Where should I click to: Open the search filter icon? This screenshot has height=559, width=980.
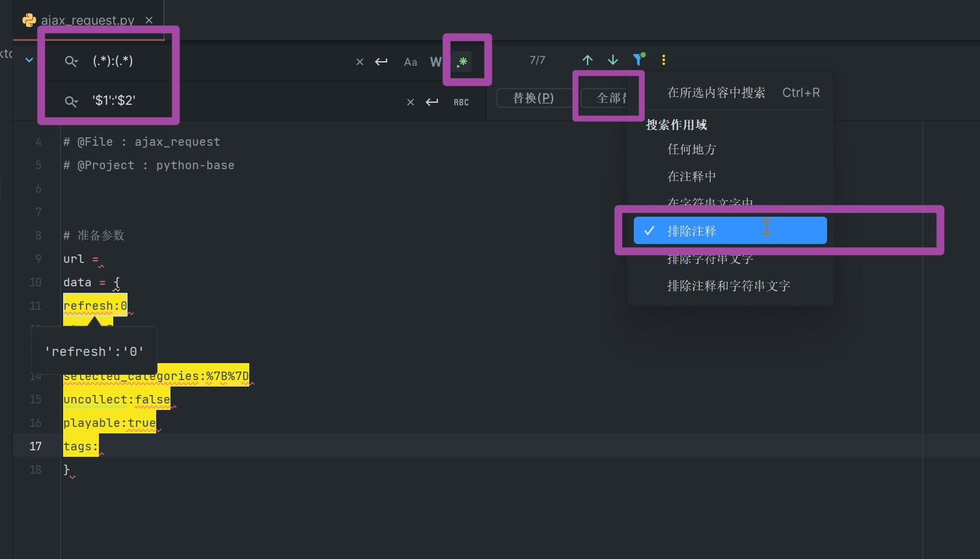point(638,59)
